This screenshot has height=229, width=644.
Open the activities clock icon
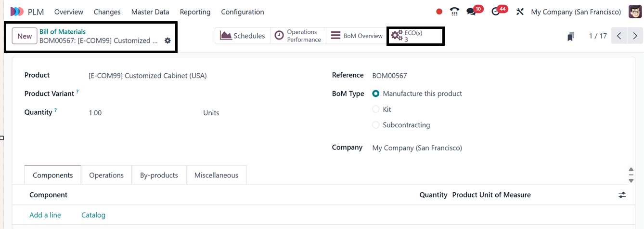point(496,12)
